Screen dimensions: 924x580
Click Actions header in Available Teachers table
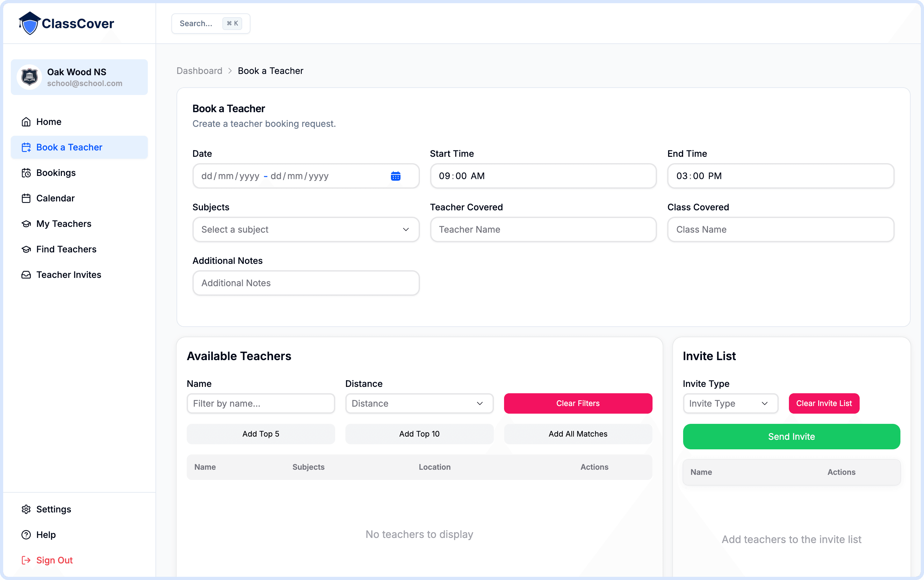pyautogui.click(x=594, y=467)
